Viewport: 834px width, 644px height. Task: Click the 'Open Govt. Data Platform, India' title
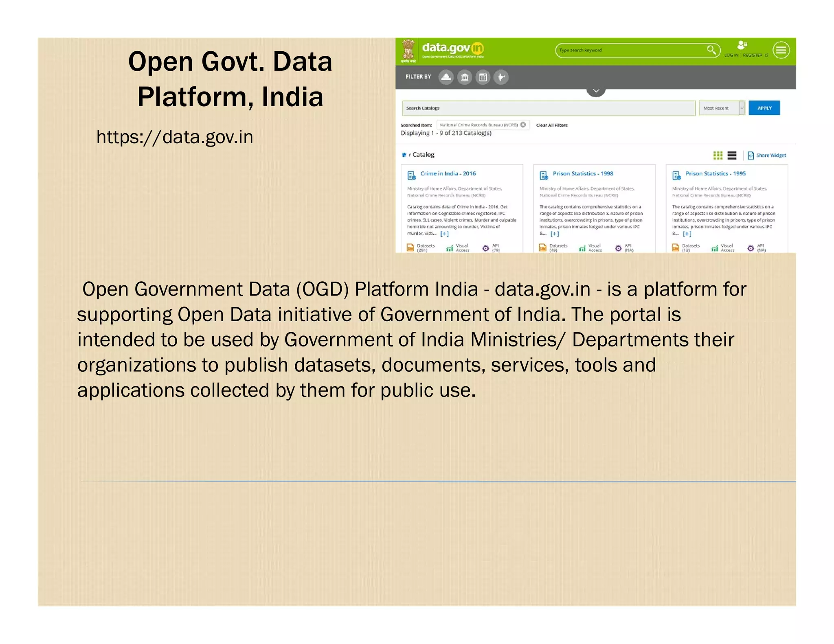click(x=230, y=79)
